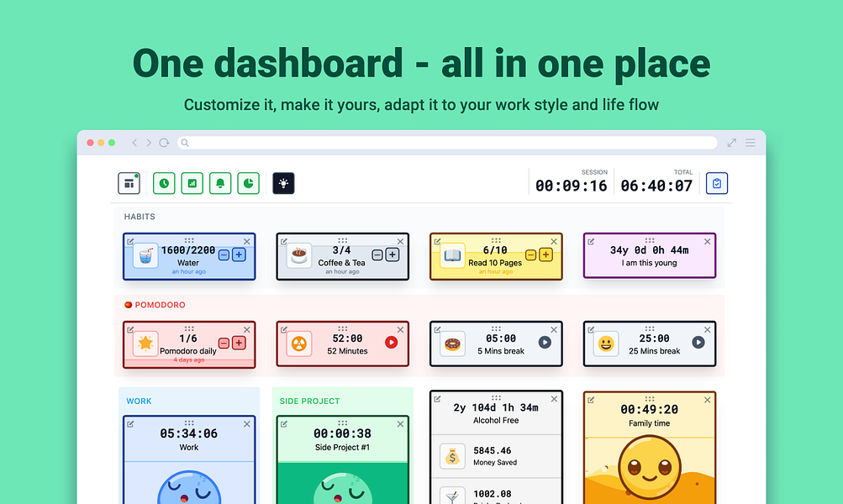843x504 pixels.
Task: Open the bell reminders icon
Action: 220,183
